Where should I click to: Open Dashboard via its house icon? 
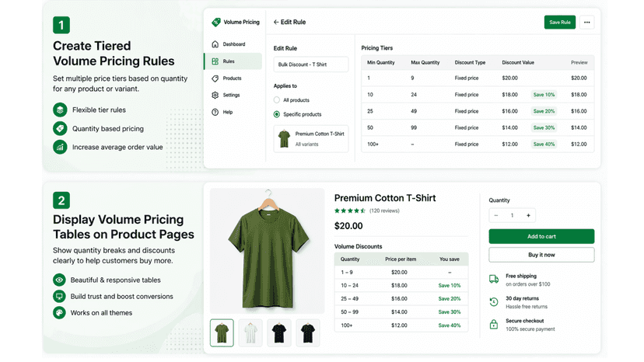(x=215, y=44)
